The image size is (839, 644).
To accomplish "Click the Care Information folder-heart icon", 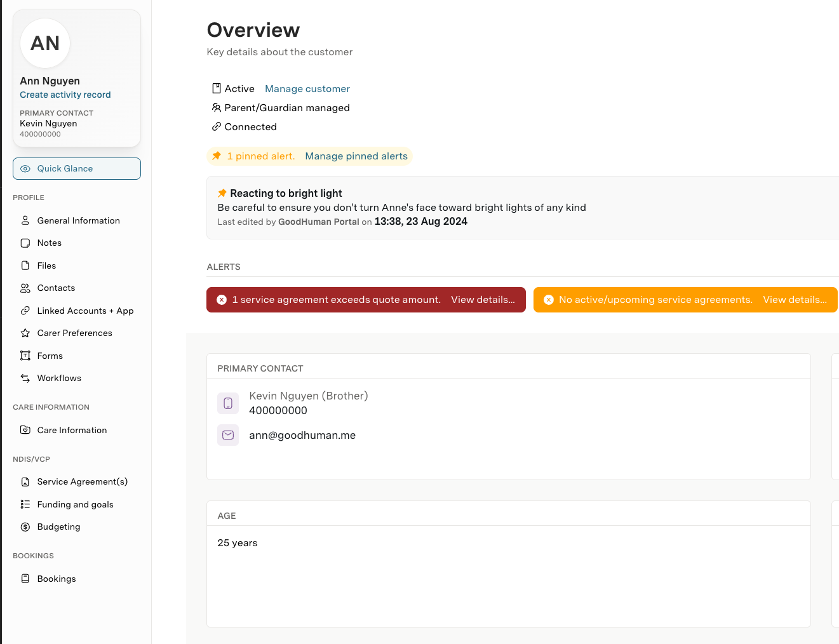I will coord(25,430).
